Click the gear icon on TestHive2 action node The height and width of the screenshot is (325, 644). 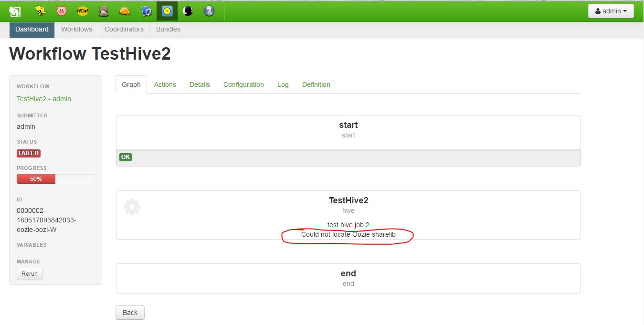point(132,206)
